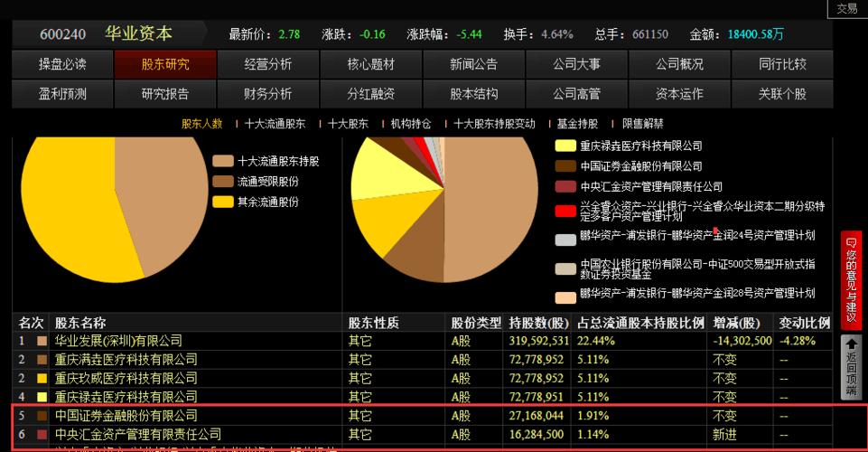The height and width of the screenshot is (452, 868).
Task: Click stock name 华业资本
Action: click(x=138, y=33)
